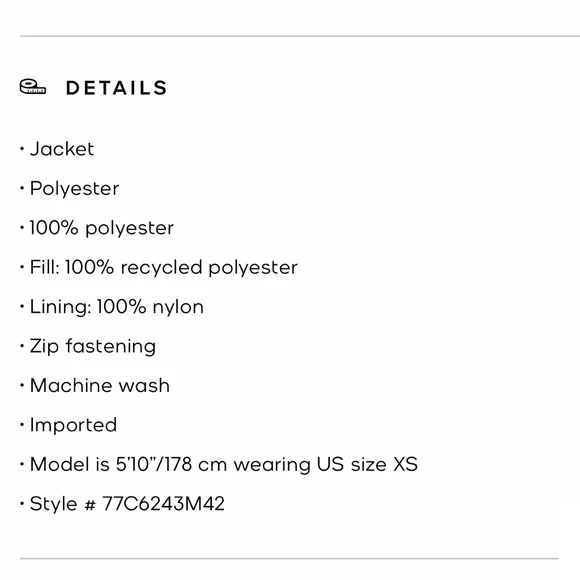
Task: Click the style number 77C6243M42
Action: tap(163, 503)
